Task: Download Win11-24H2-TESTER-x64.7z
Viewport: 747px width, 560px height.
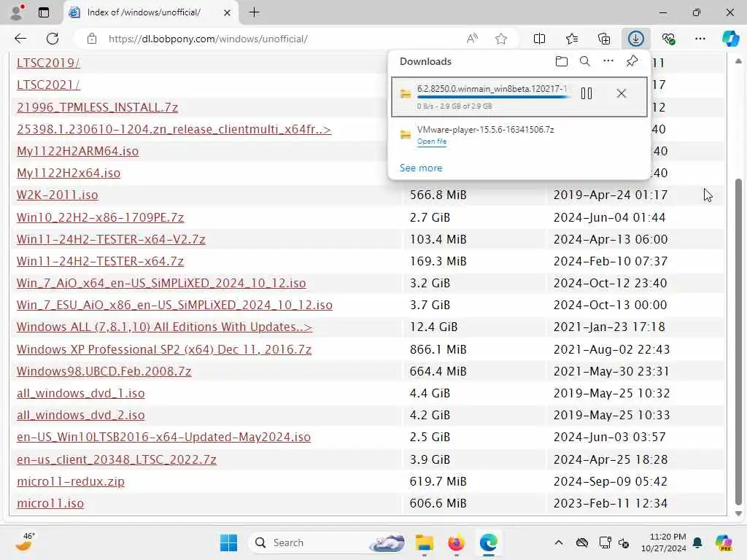Action: tap(100, 261)
